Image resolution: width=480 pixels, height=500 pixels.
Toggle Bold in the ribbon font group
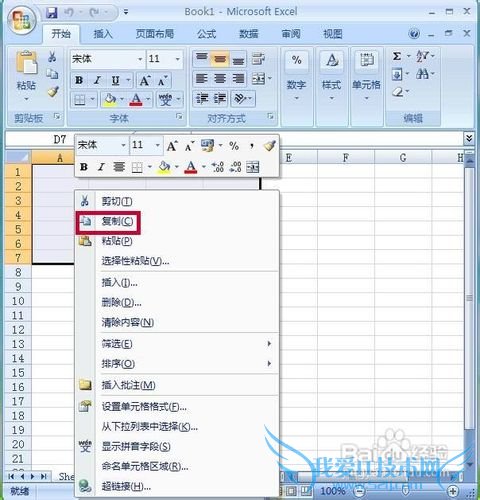click(x=79, y=80)
